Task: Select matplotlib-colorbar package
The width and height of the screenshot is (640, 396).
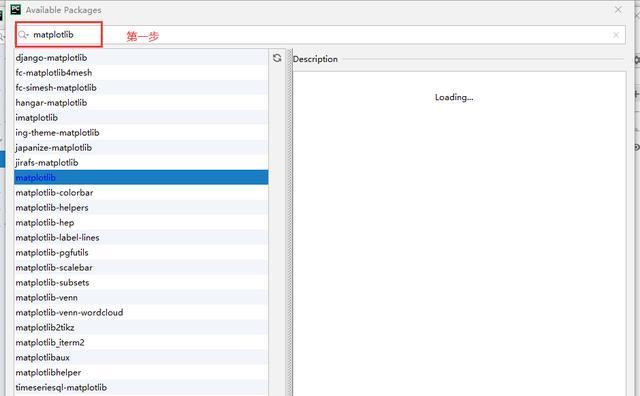Action: pyautogui.click(x=141, y=192)
